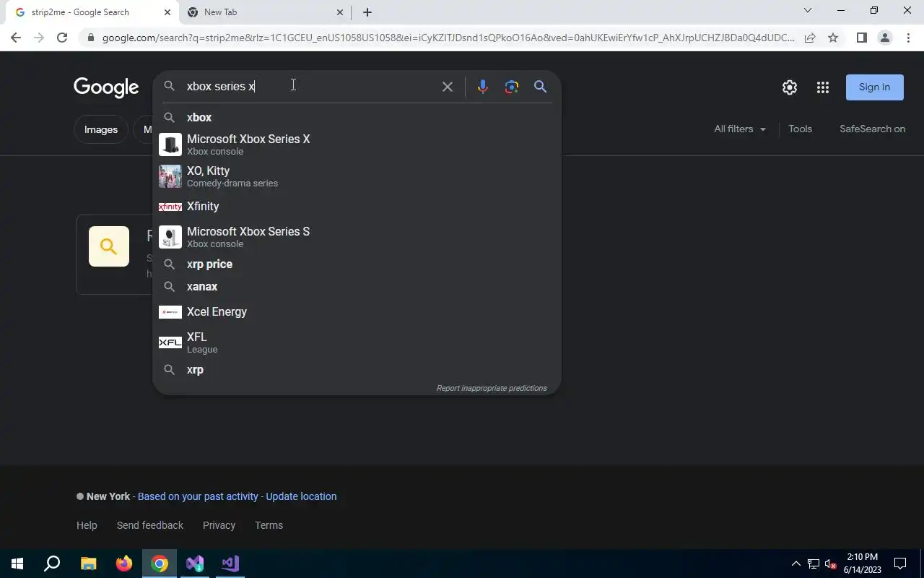Viewport: 924px width, 578px height.
Task: Close the strip2me Google Search tab
Action: click(x=167, y=12)
